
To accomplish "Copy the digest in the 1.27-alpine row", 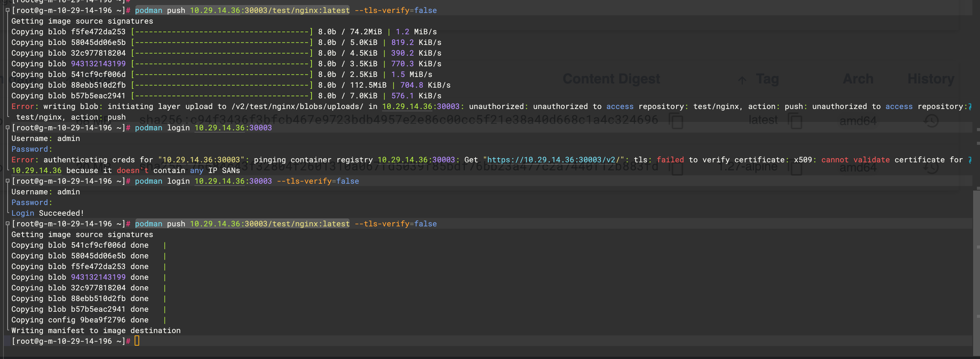I will pyautogui.click(x=677, y=168).
